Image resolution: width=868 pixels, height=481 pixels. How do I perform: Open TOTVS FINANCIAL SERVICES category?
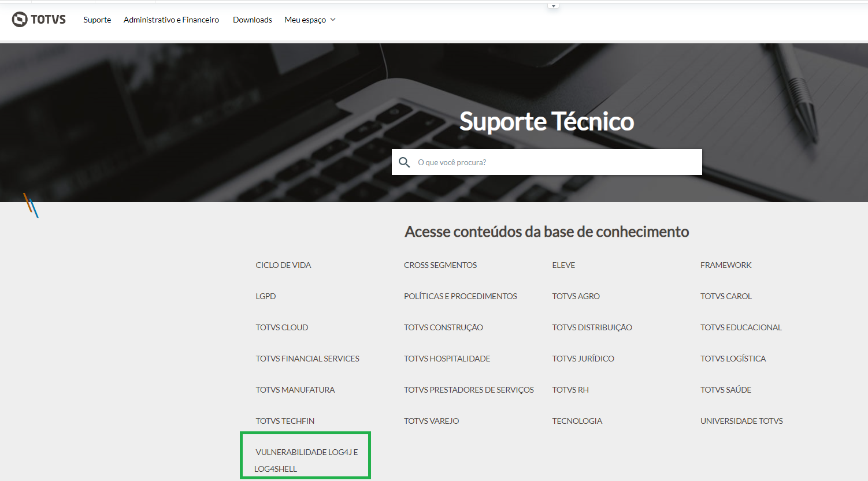(x=307, y=359)
